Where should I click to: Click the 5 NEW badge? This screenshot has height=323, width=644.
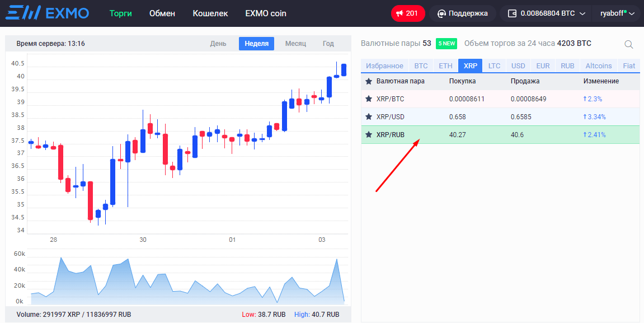(446, 44)
